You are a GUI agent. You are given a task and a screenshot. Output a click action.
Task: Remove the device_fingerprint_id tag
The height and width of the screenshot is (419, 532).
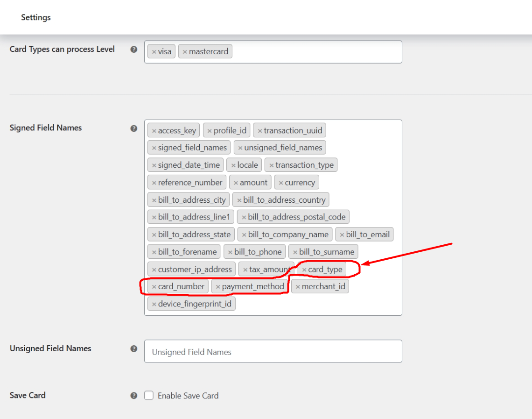click(x=154, y=304)
